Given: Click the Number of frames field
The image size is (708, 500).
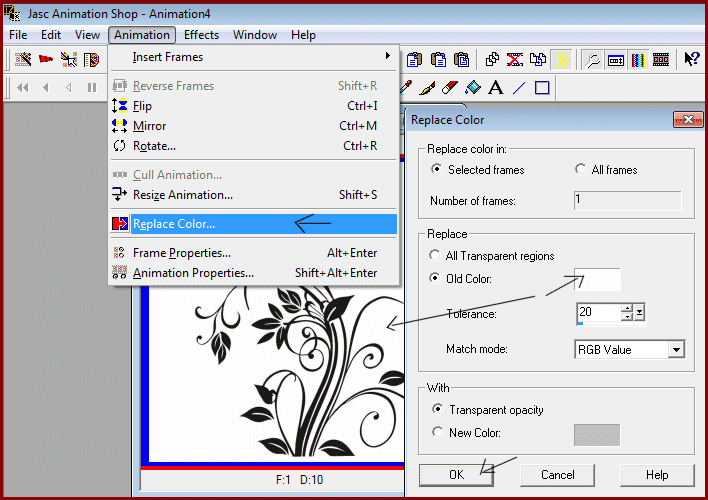Looking at the screenshot, I should 628,200.
